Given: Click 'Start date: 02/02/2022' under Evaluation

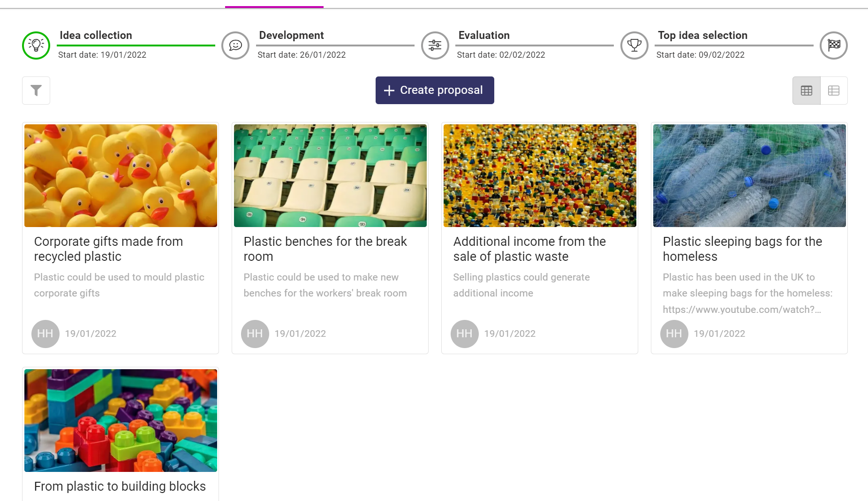Looking at the screenshot, I should pyautogui.click(x=501, y=55).
